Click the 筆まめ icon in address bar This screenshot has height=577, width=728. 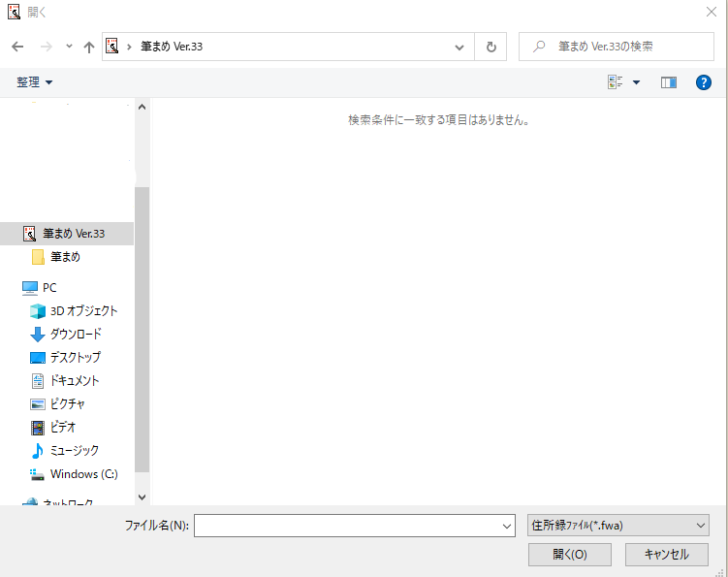(112, 46)
